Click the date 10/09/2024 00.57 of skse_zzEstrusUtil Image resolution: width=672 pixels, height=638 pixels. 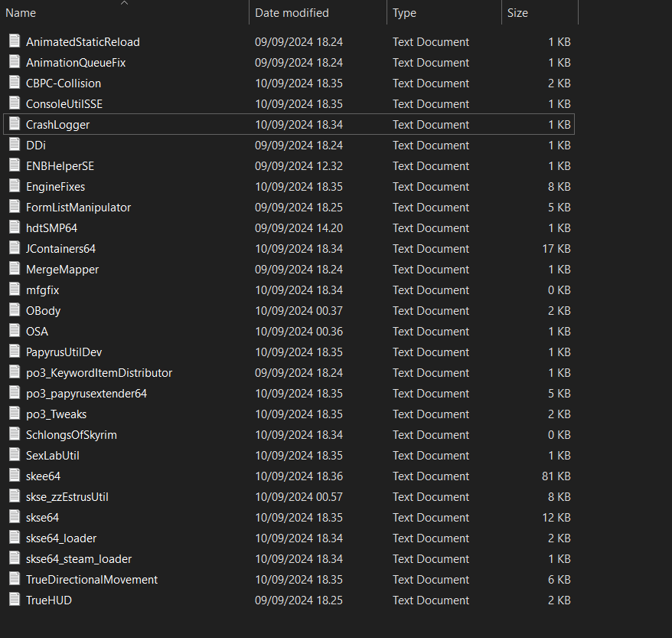pos(298,497)
